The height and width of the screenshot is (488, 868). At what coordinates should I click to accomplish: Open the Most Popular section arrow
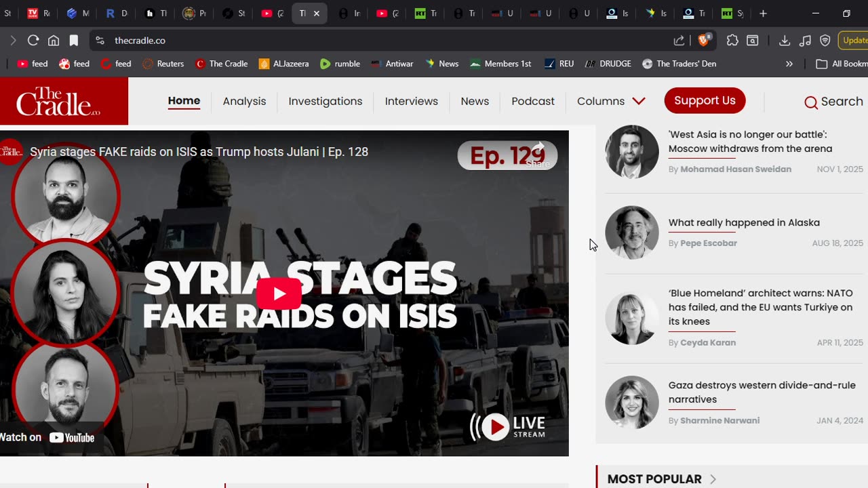tap(713, 479)
